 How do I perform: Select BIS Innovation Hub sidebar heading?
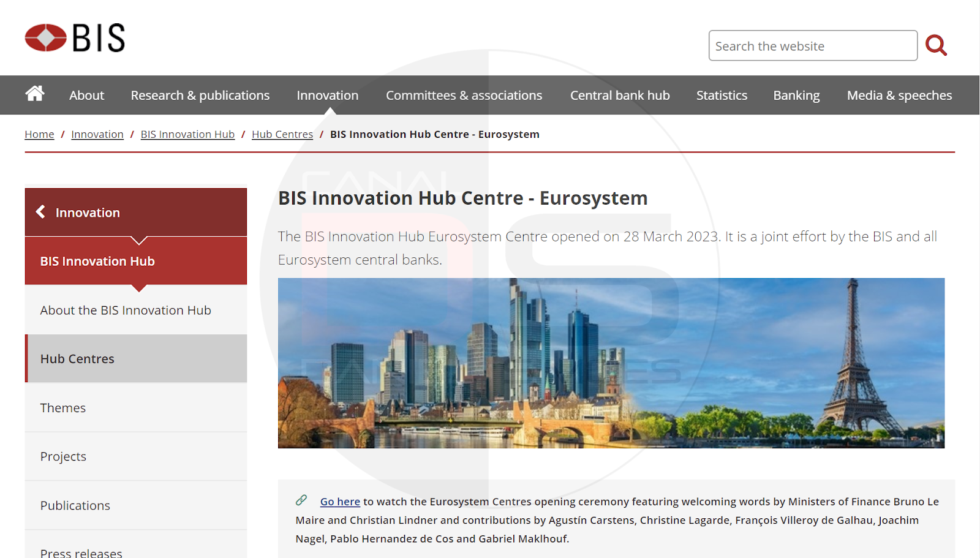tap(136, 261)
